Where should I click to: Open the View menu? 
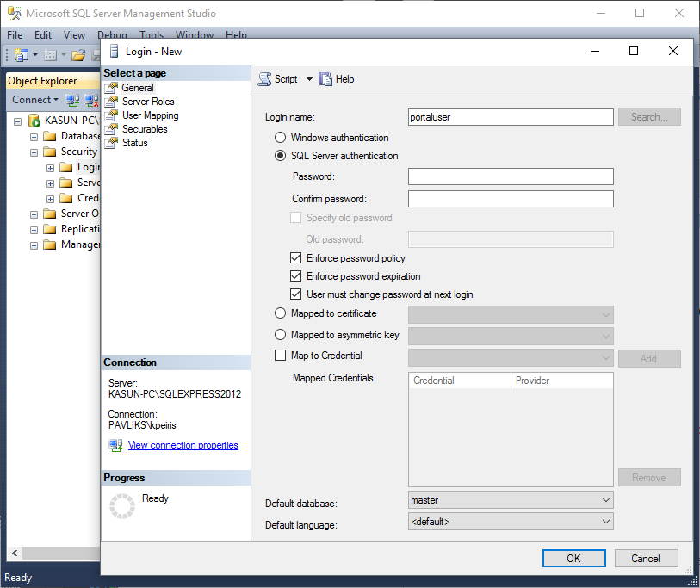[x=74, y=34]
